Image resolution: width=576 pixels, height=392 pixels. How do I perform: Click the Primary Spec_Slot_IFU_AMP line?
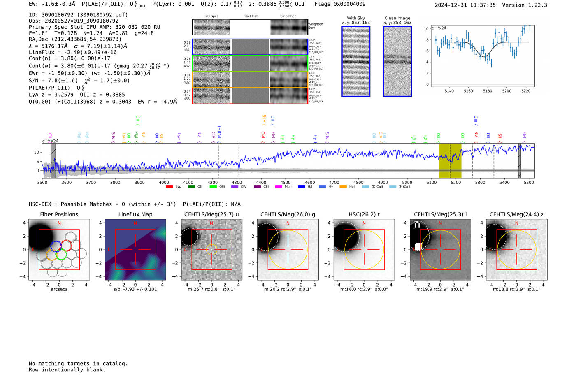coord(95,27)
